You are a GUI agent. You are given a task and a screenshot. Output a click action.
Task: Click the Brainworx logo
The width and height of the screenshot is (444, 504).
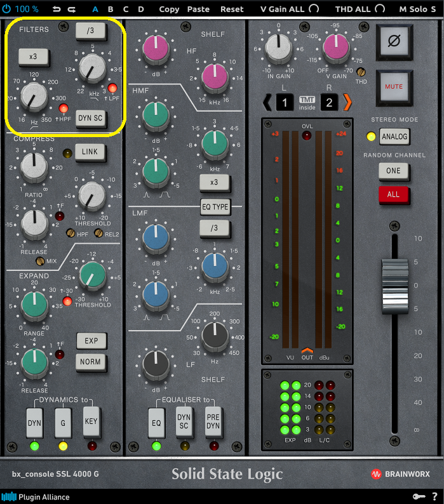click(x=401, y=474)
